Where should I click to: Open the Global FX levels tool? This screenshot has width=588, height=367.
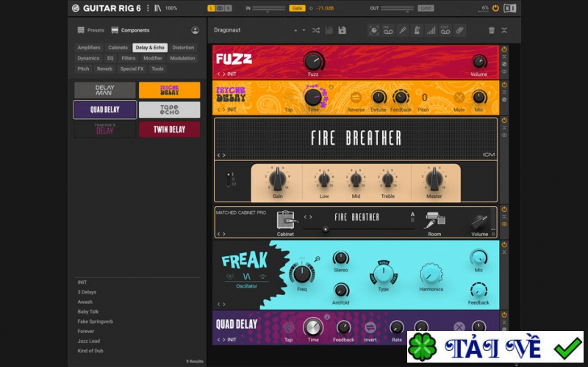431,30
